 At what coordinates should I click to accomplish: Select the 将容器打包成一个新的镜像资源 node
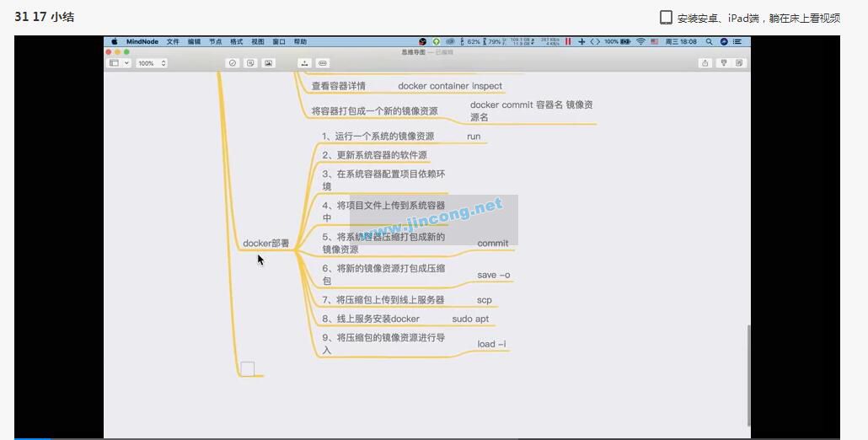click(375, 110)
